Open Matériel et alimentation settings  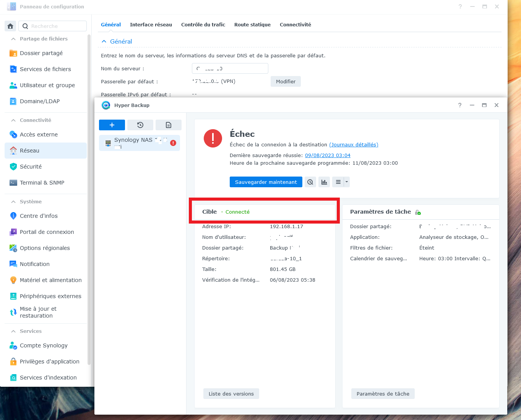point(50,280)
